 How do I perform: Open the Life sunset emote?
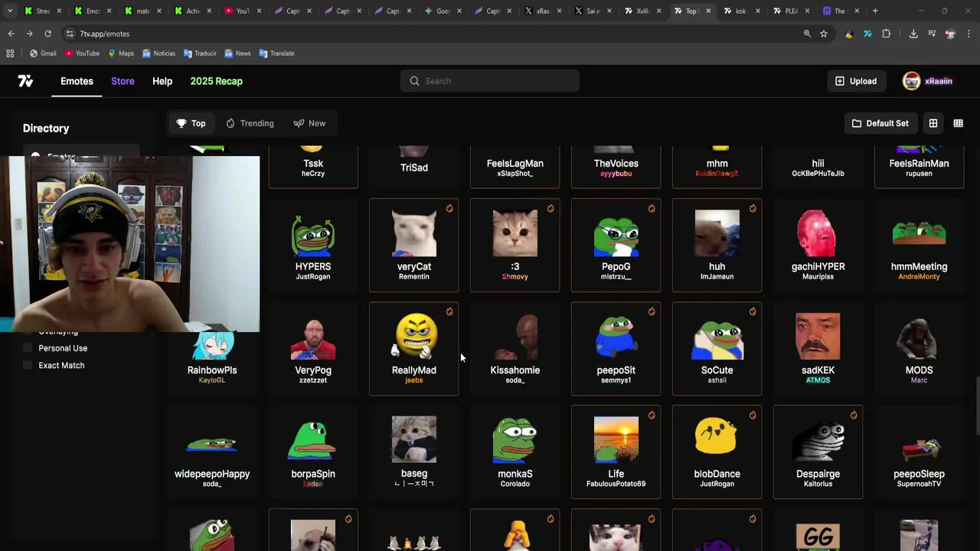tap(616, 452)
